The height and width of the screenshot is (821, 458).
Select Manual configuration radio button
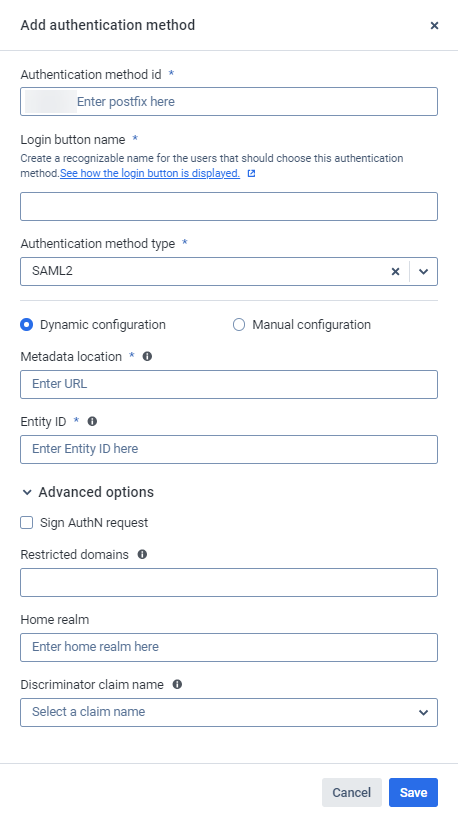pos(239,325)
